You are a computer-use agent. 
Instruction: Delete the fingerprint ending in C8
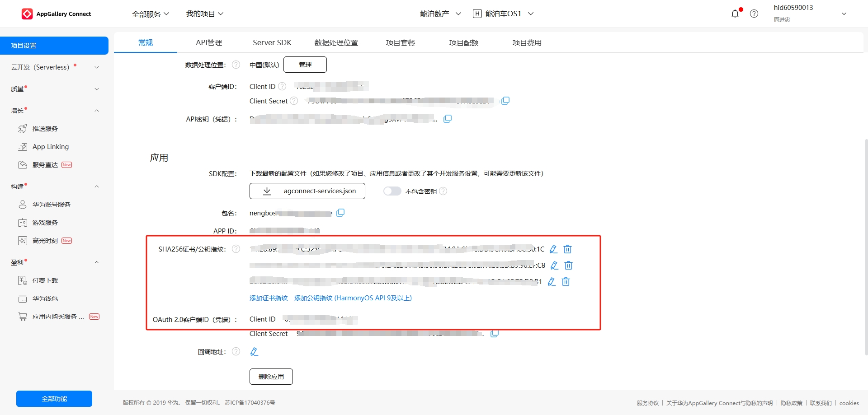[x=569, y=265]
